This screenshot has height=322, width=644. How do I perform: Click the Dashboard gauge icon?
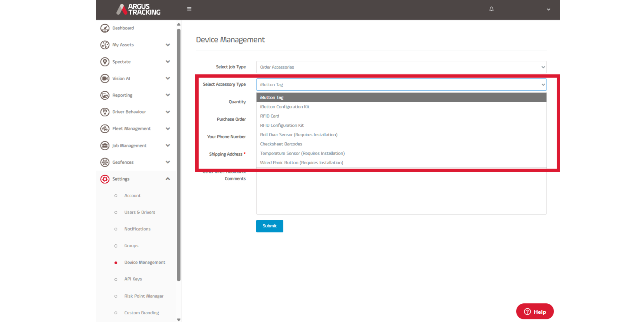coord(105,28)
